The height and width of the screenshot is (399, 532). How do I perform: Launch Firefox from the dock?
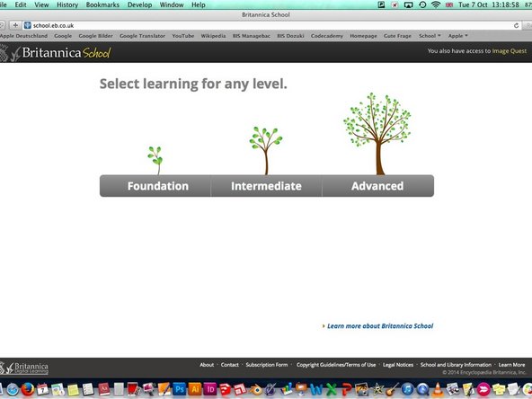pyautogui.click(x=28, y=389)
